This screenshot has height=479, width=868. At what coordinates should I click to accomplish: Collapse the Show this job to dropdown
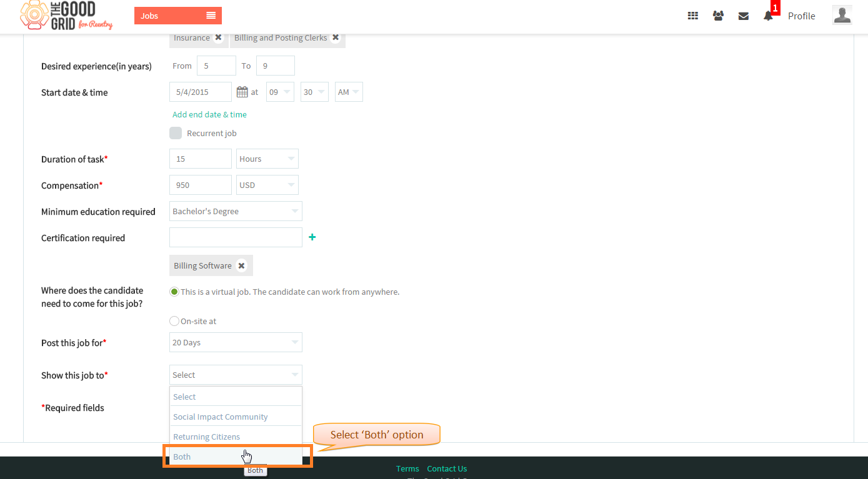click(x=236, y=375)
